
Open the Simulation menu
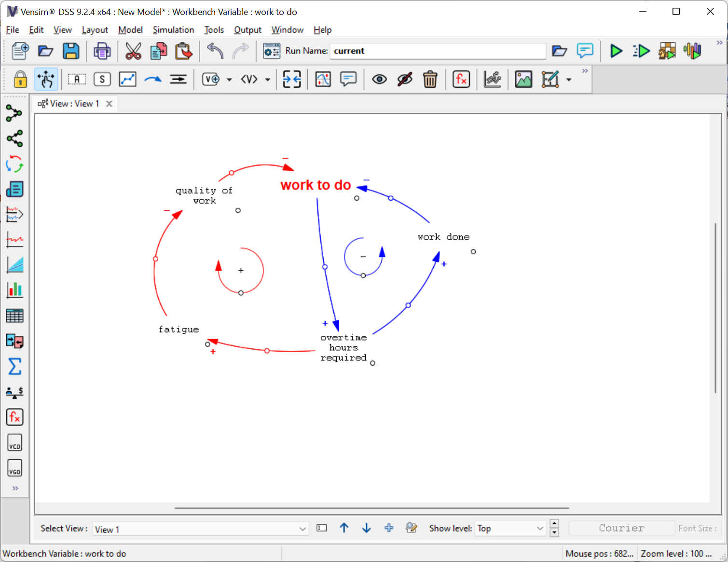tap(173, 30)
